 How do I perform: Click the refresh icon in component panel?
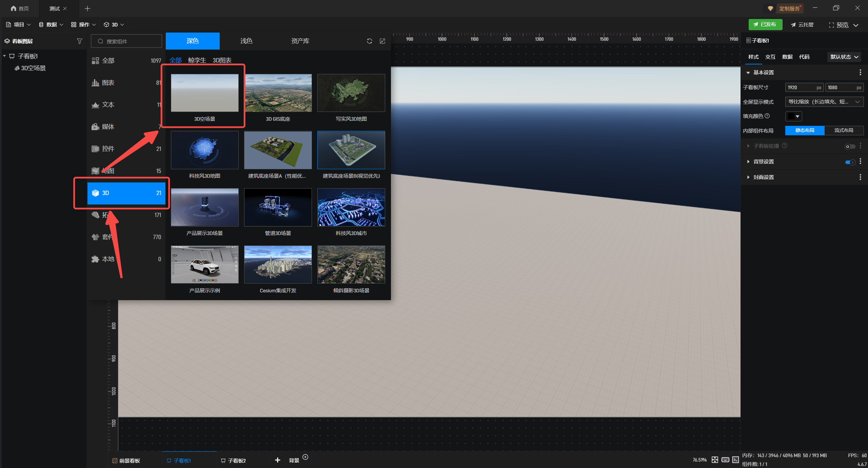coord(370,41)
